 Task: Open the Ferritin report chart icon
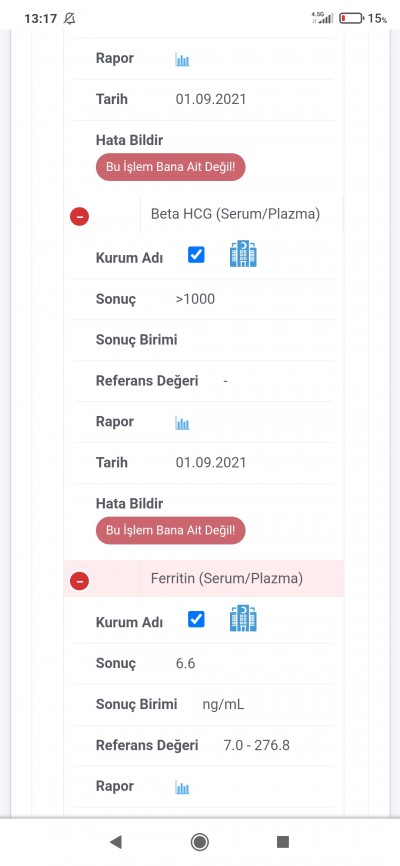click(182, 788)
